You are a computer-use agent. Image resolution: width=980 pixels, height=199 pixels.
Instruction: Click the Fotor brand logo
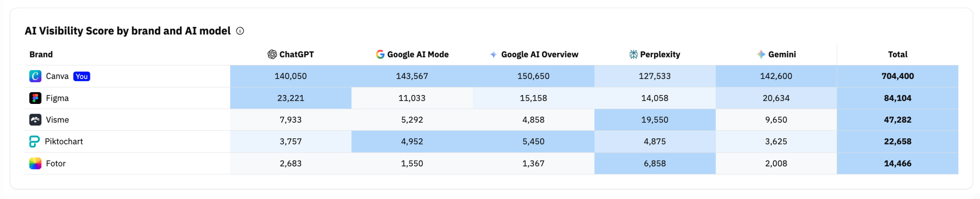(35, 163)
